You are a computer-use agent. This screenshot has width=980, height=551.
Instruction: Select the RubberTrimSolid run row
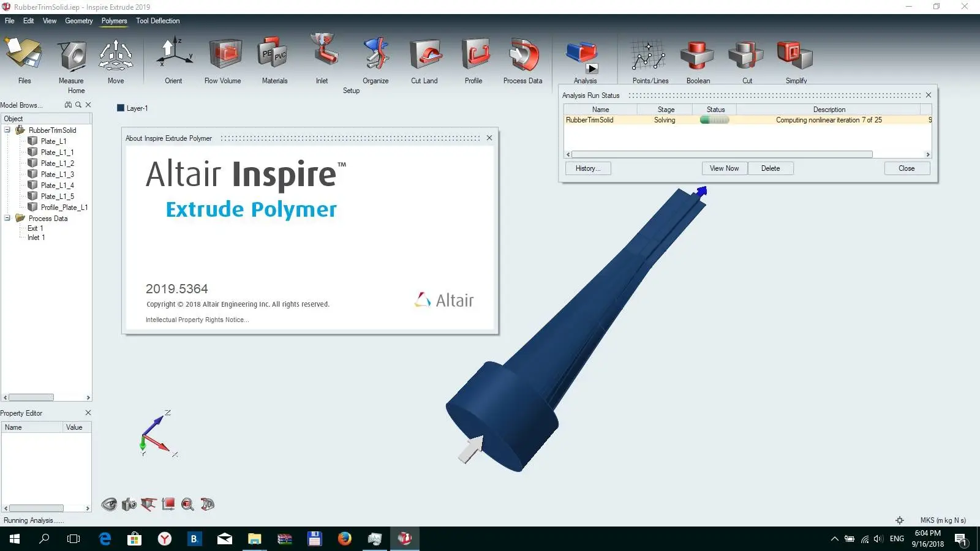pyautogui.click(x=747, y=120)
